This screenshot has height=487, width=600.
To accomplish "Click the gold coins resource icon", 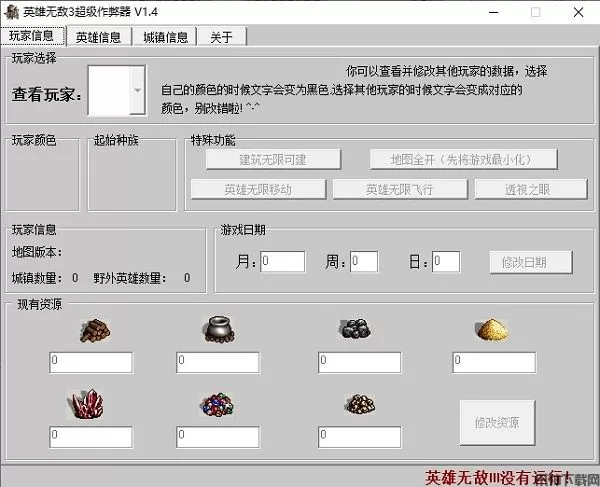I will click(x=360, y=404).
